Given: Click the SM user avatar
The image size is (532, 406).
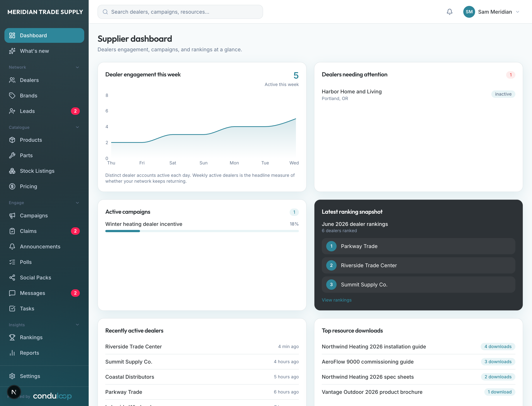Looking at the screenshot, I should click(469, 12).
